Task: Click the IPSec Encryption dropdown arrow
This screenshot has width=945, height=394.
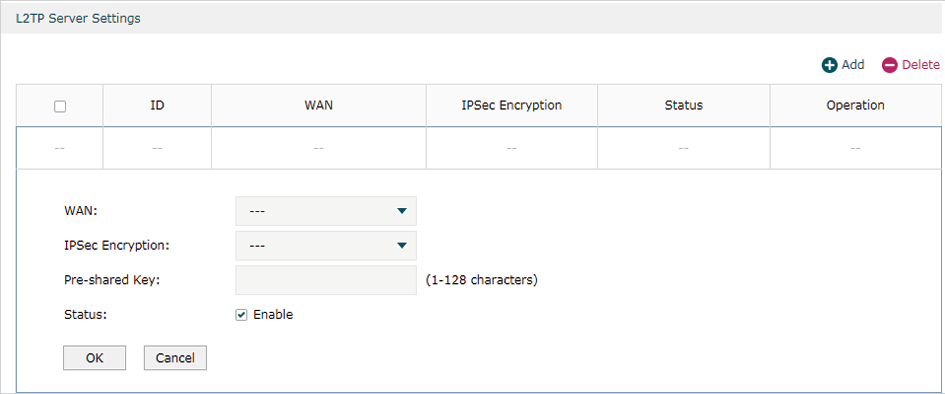Action: point(402,245)
